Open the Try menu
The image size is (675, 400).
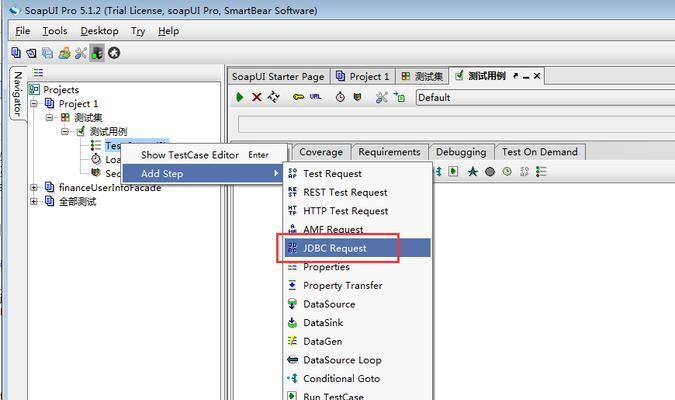point(138,31)
